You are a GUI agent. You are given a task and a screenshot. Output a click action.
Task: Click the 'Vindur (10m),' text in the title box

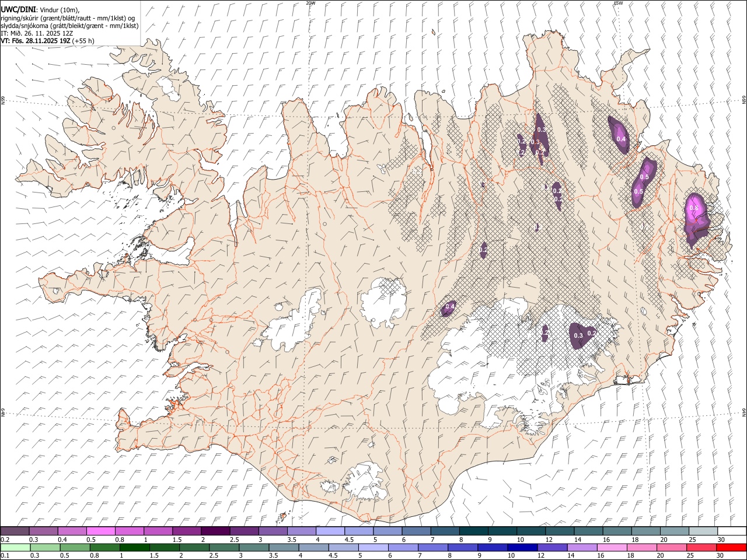coord(58,10)
